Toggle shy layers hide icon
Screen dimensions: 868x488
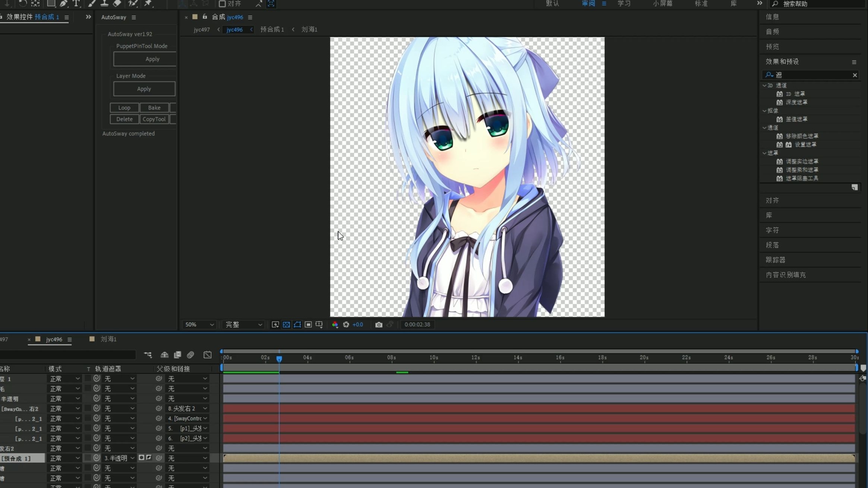(164, 355)
